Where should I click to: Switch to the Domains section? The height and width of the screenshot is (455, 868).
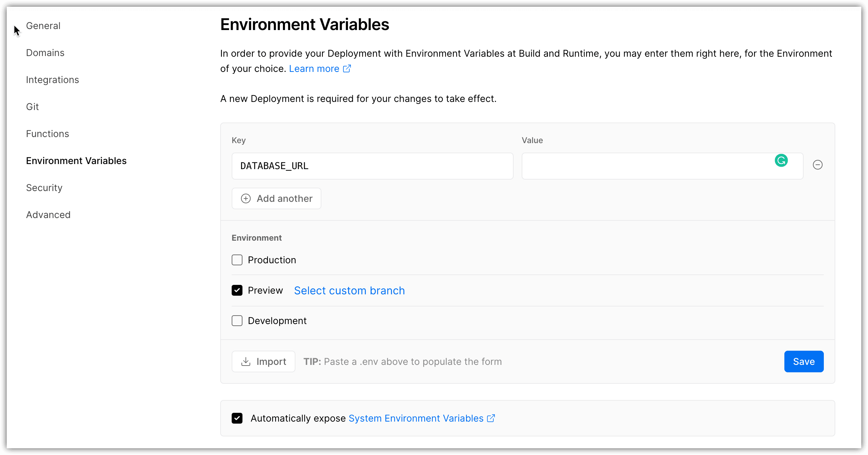(45, 53)
